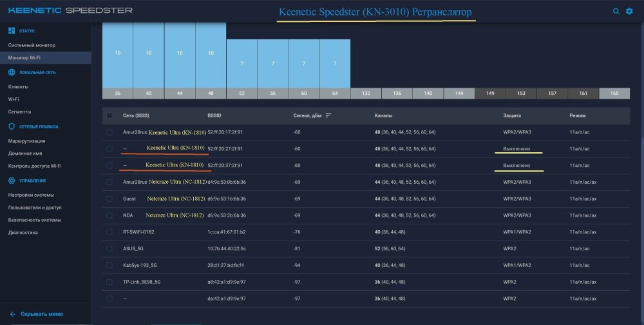Click the sort icon next to Сигнал, дБм
Image resolution: width=644 pixels, height=325 pixels.
(x=328, y=115)
